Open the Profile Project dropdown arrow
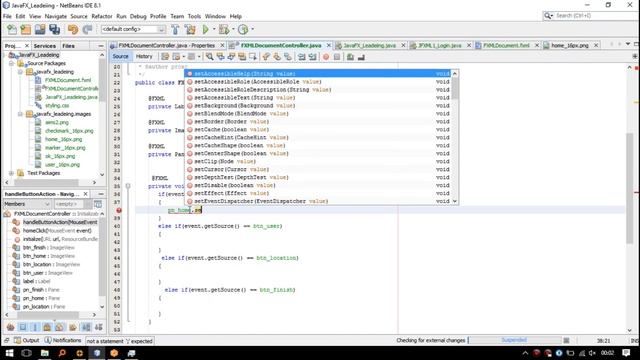Screen dimensions: 640x360 point(252,29)
